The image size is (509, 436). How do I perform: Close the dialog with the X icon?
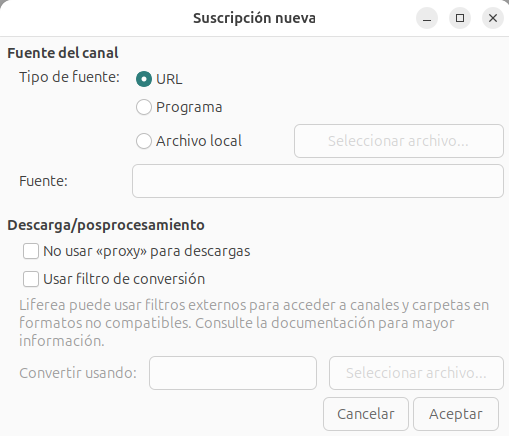(x=493, y=18)
